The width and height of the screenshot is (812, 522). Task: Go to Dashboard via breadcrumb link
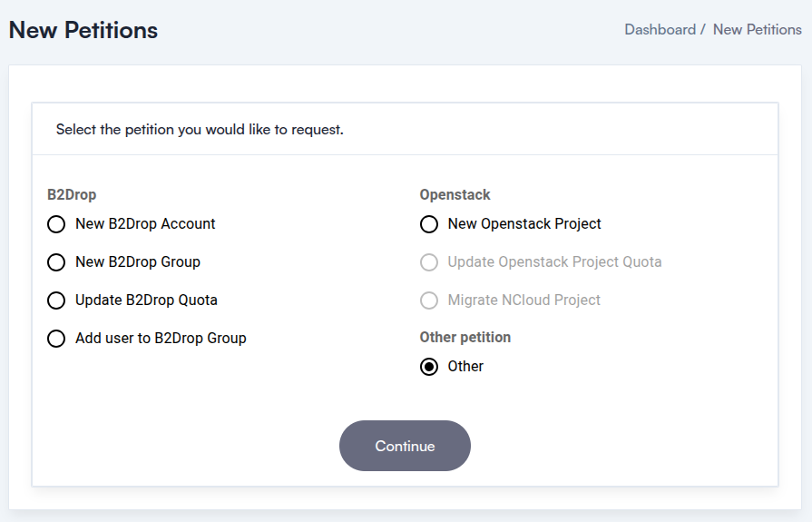pyautogui.click(x=660, y=29)
